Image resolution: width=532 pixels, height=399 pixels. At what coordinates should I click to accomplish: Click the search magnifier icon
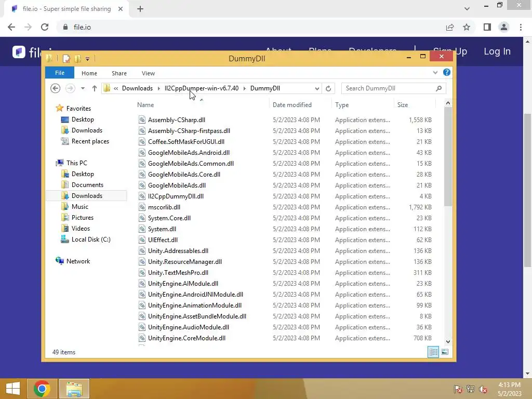click(438, 88)
